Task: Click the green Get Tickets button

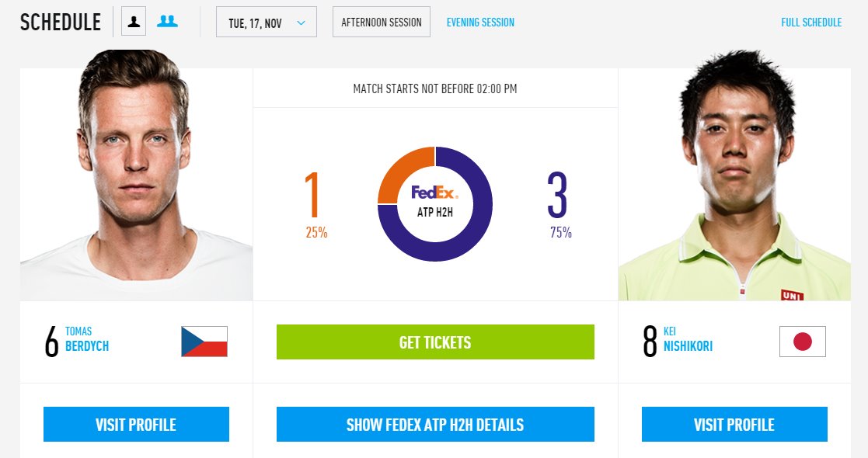Action: (435, 342)
